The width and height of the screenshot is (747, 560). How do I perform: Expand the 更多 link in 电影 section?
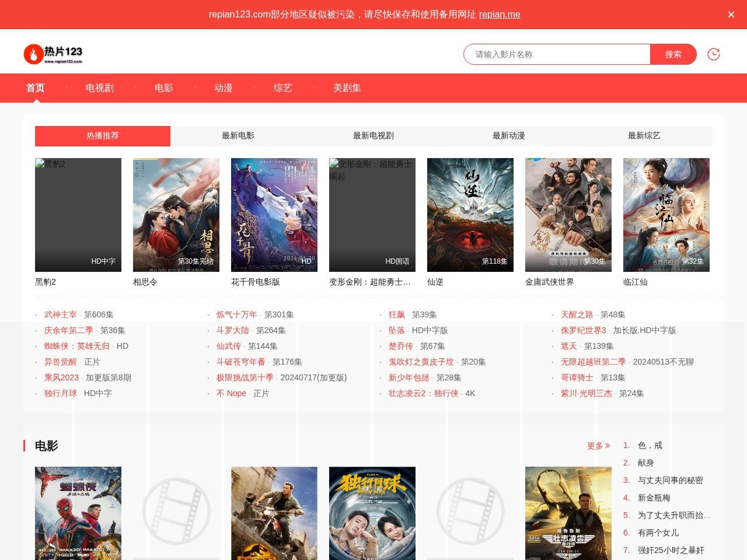coord(598,446)
